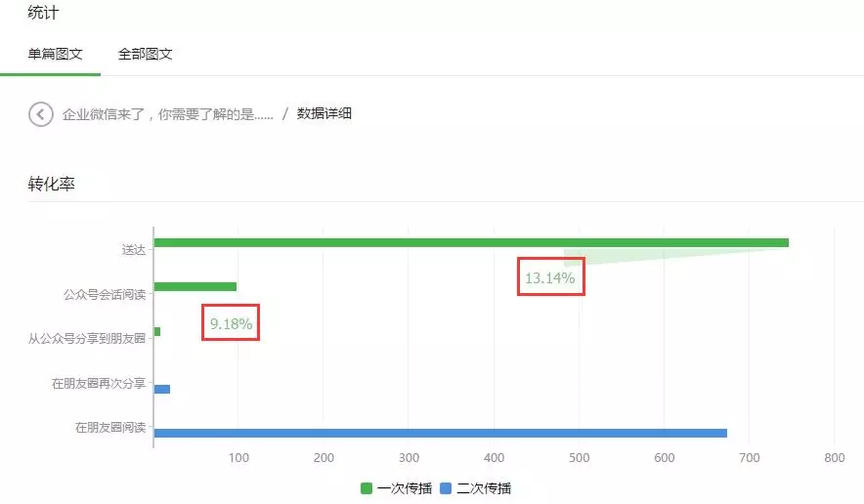
Task: Toggle the green 一次传播 legend swatch
Action: coord(367,488)
